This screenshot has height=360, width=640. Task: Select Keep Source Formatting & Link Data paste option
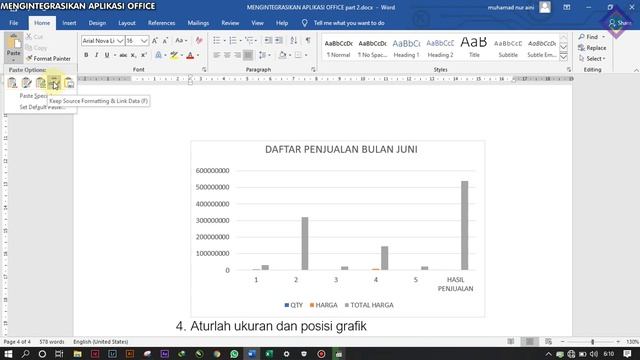click(54, 83)
